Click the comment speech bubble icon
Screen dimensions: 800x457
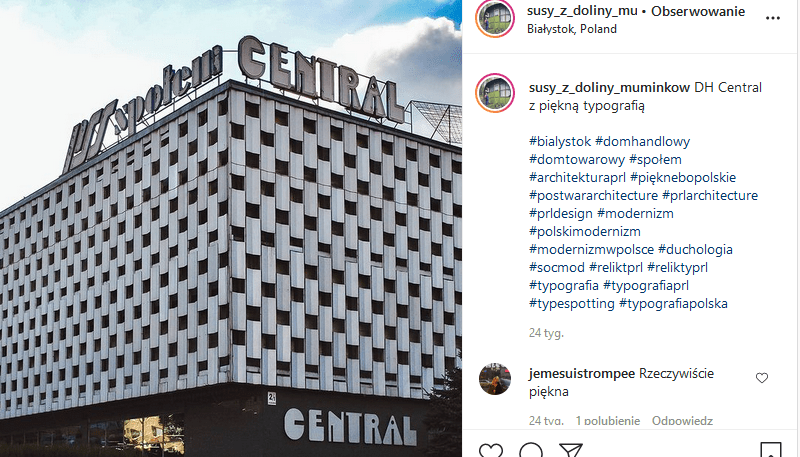(531, 450)
